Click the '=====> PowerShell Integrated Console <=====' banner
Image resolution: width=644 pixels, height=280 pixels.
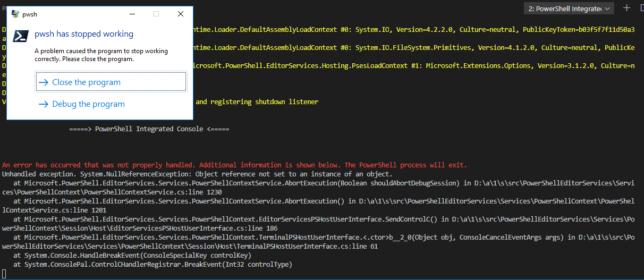[x=149, y=129]
